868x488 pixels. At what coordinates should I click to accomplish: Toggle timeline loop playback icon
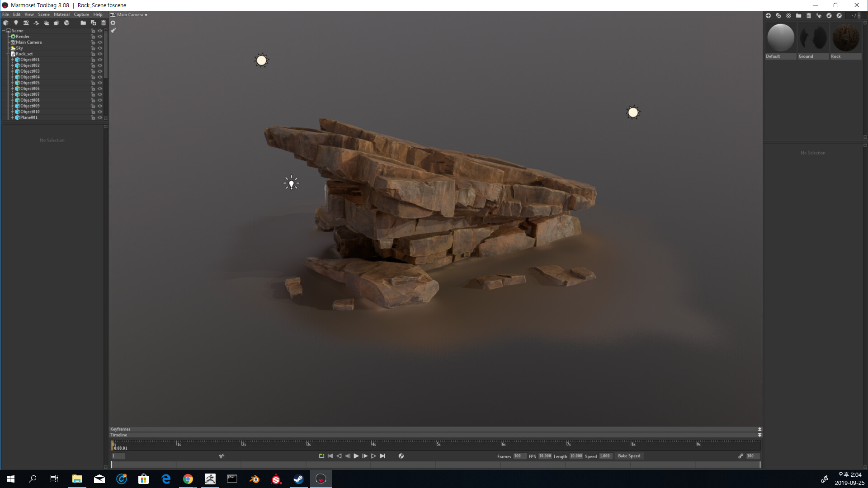pyautogui.click(x=321, y=456)
